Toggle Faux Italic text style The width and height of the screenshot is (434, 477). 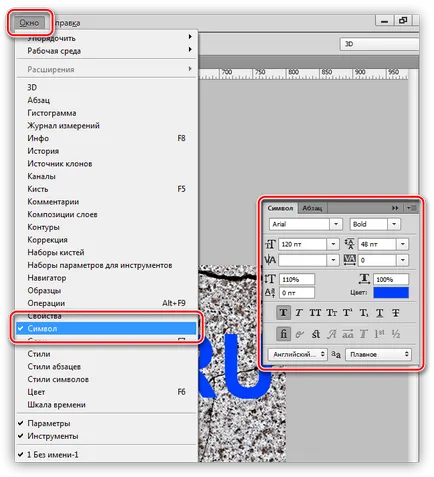(x=299, y=313)
